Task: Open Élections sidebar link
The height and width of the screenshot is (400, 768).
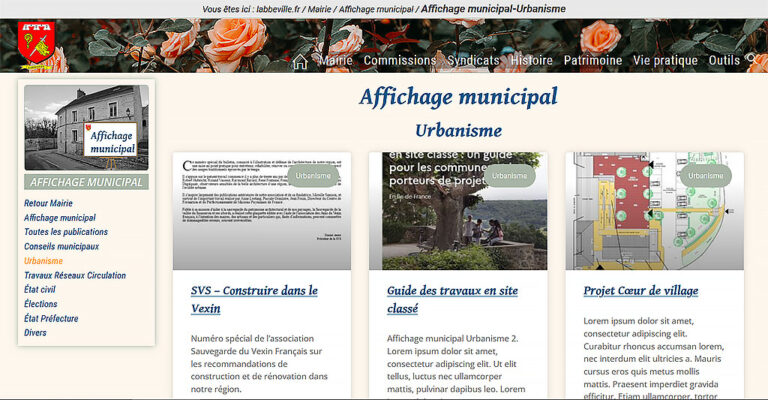Action: 41,304
